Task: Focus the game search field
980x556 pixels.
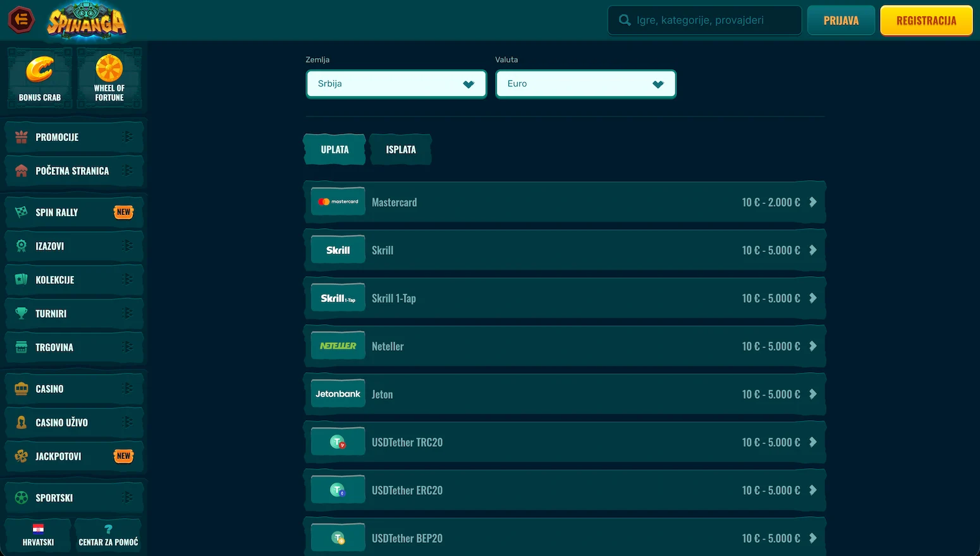Action: pos(704,21)
